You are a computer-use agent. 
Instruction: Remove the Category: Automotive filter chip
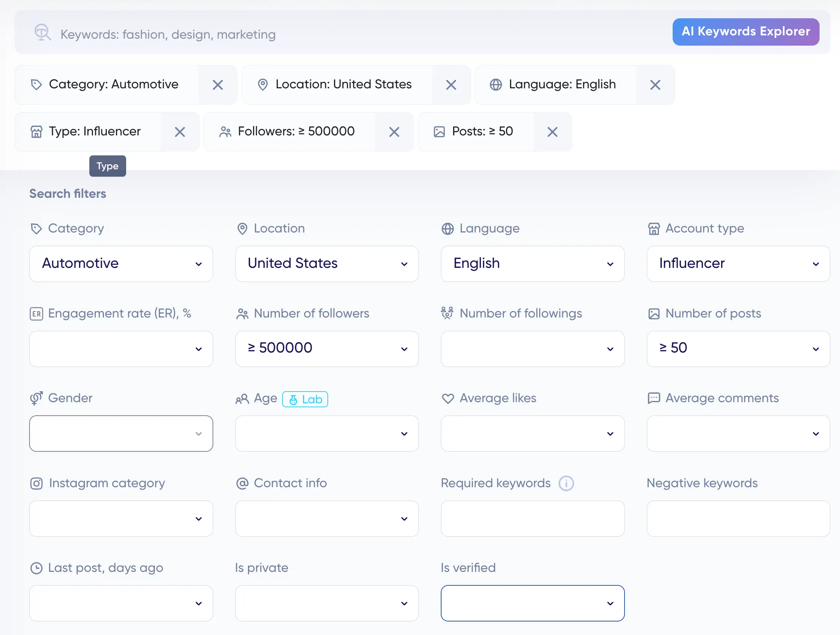pyautogui.click(x=218, y=85)
